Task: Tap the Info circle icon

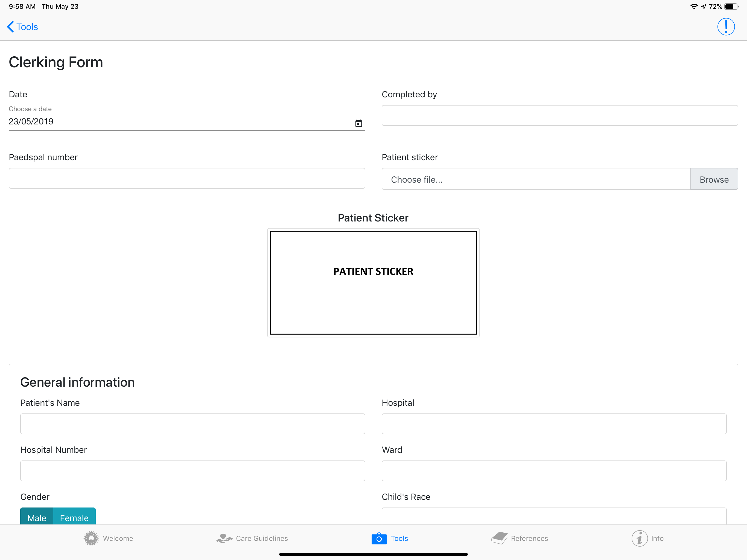Action: 640,538
